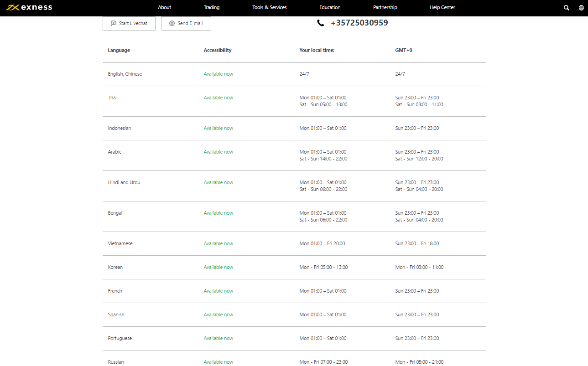Image resolution: width=588 pixels, height=366 pixels.
Task: Expand the Education menu
Action: coord(330,8)
